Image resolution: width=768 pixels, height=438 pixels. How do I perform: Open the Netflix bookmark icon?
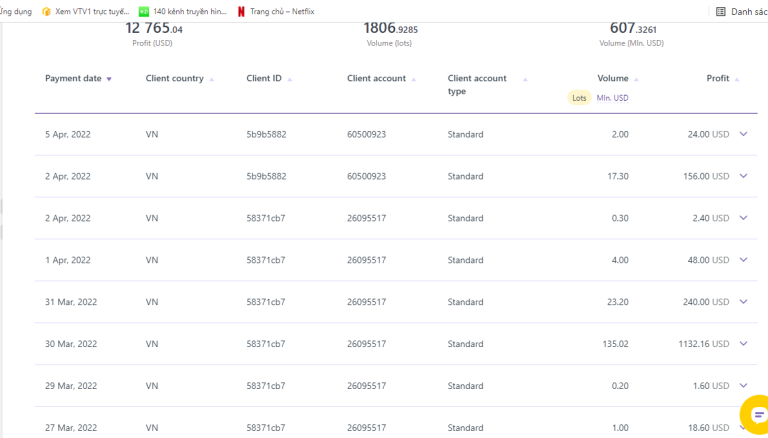pos(241,12)
